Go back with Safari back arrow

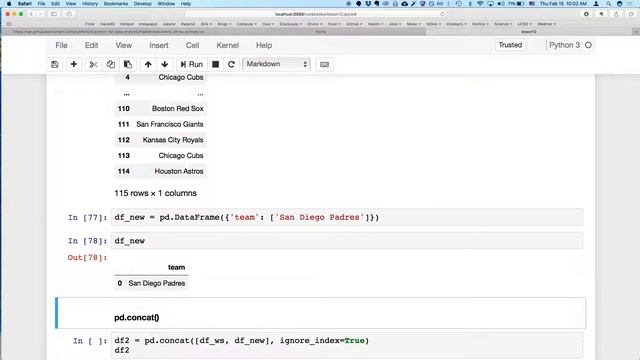point(31,14)
